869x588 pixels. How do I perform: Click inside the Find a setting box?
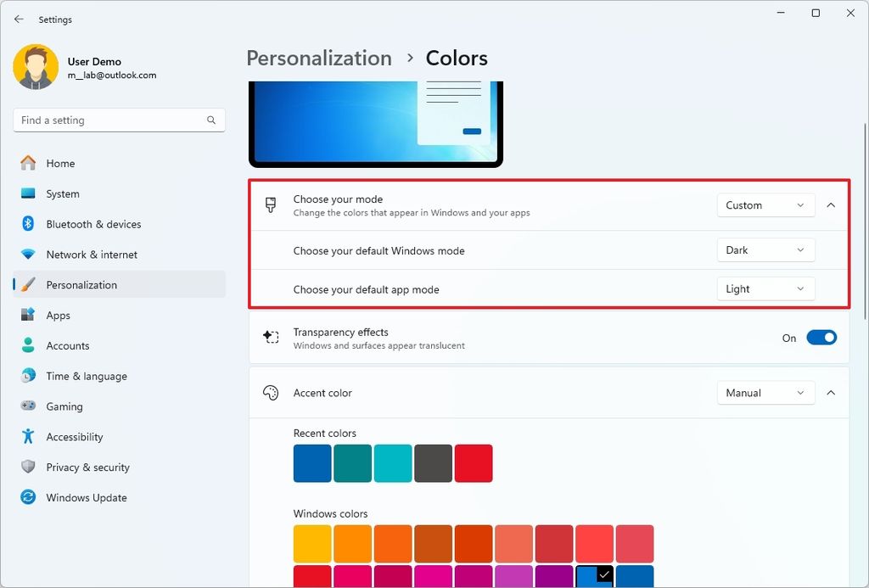(x=119, y=120)
